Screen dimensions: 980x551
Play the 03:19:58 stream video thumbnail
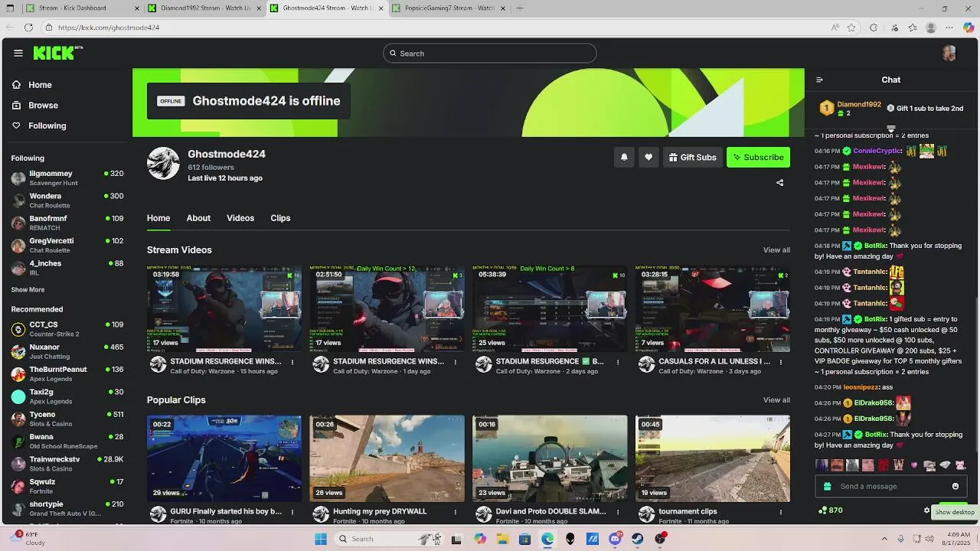tap(224, 308)
